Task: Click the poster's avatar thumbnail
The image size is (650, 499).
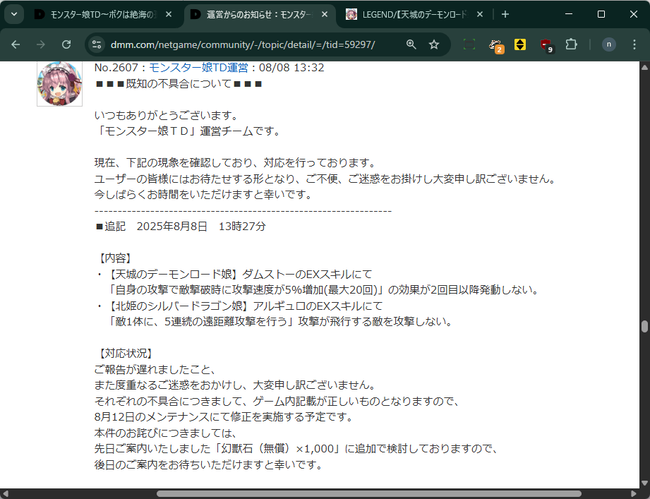Action: (x=59, y=84)
